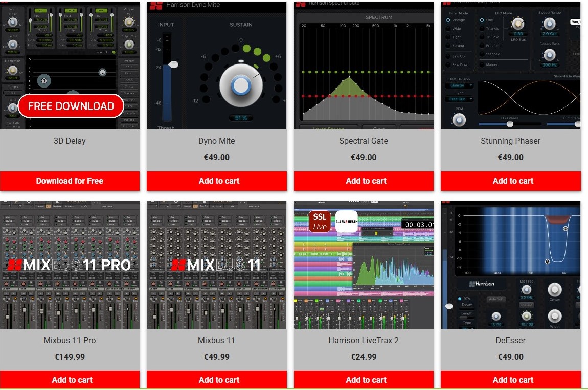
Task: Select the €49.99 price of Mixbus 11
Action: 217,357
